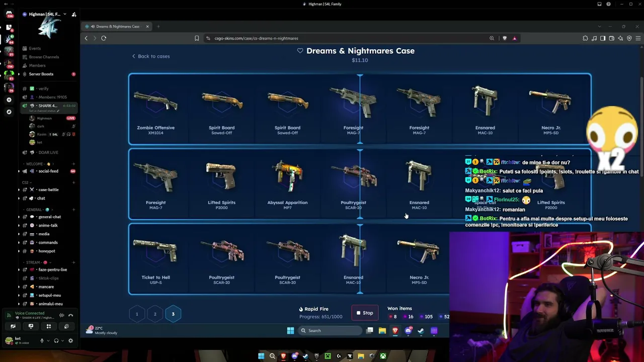Viewport: 644px width, 362px height.
Task: Open the soundboard in the voice panel
Action: pos(66,326)
